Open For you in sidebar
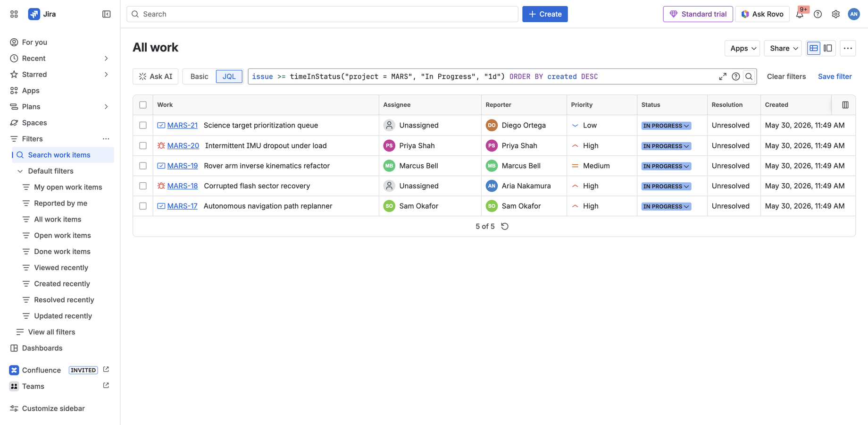Image resolution: width=868 pixels, height=425 pixels. coord(60,42)
